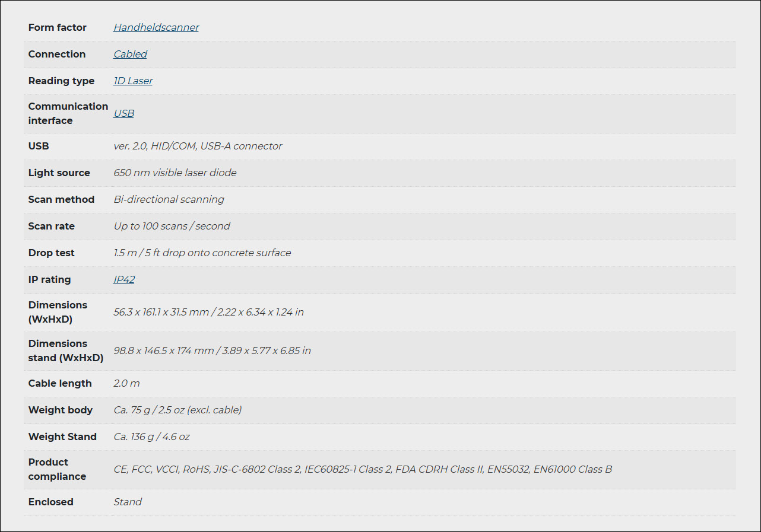Viewport: 761px width, 532px height.
Task: Open the 1D Laser reading type link
Action: pos(133,81)
